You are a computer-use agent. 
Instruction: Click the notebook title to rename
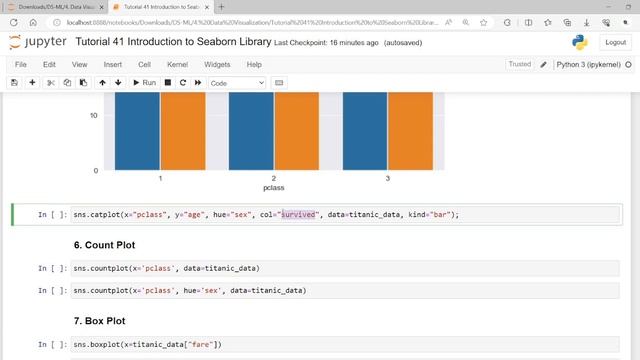[x=173, y=42]
